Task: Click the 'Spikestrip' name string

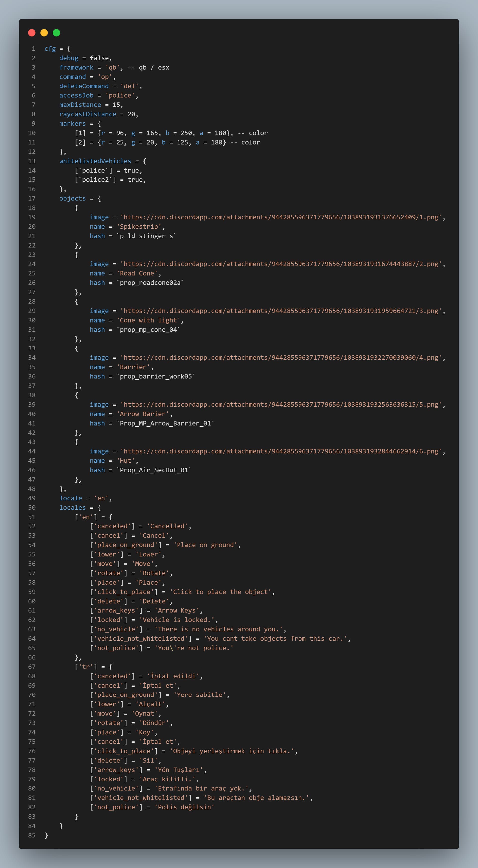Action: [x=139, y=227]
